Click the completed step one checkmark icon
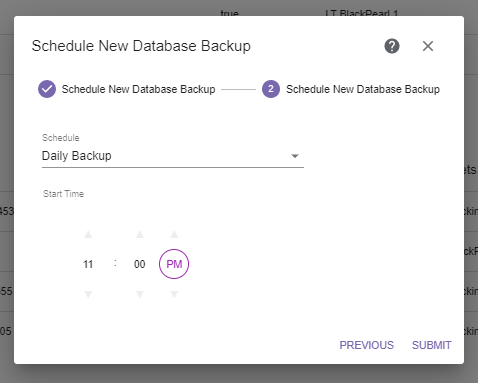Screen dimensions: 478x383 pyautogui.click(x=47, y=89)
